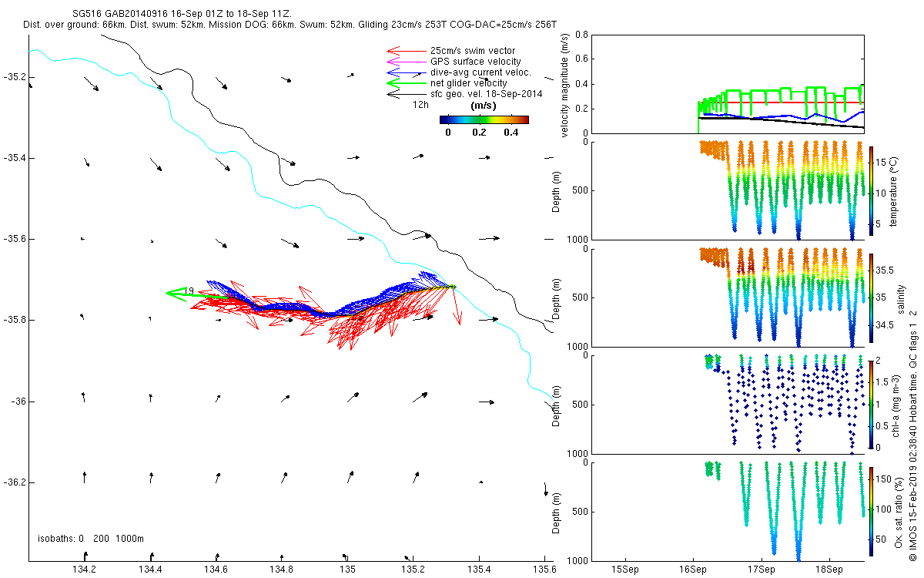Screen dimensions: 924x578
Task: Click the '(m/s)' label above the velocity color bar
Action: [x=484, y=105]
